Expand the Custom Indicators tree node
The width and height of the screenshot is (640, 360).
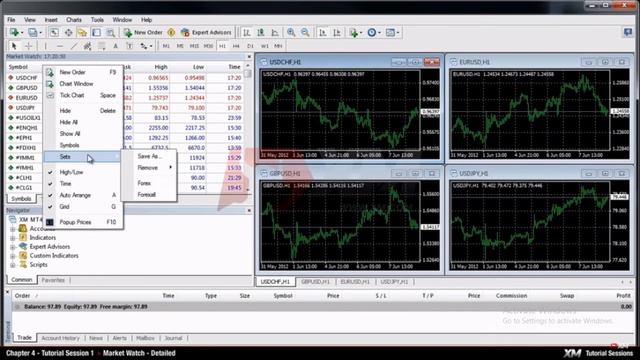(13, 256)
